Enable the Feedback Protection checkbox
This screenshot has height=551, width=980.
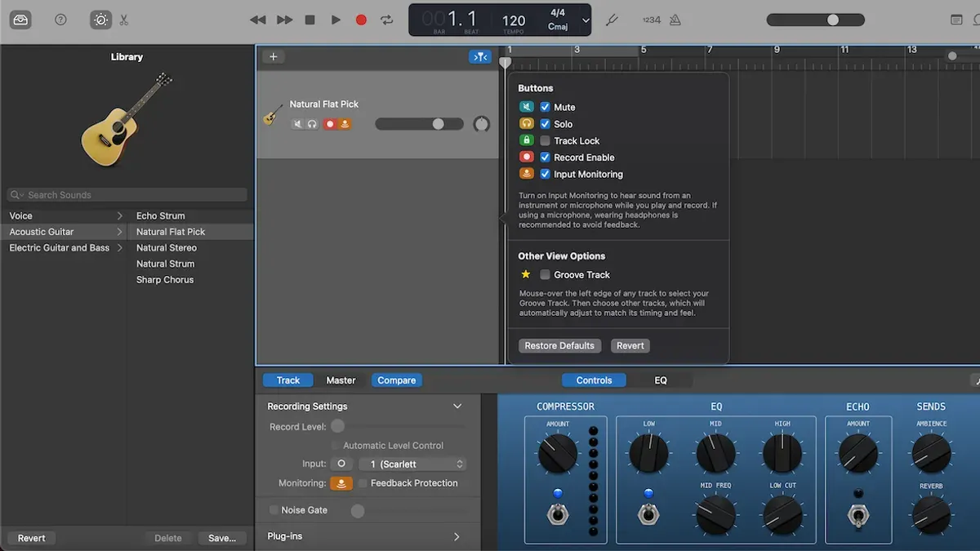pyautogui.click(x=363, y=483)
